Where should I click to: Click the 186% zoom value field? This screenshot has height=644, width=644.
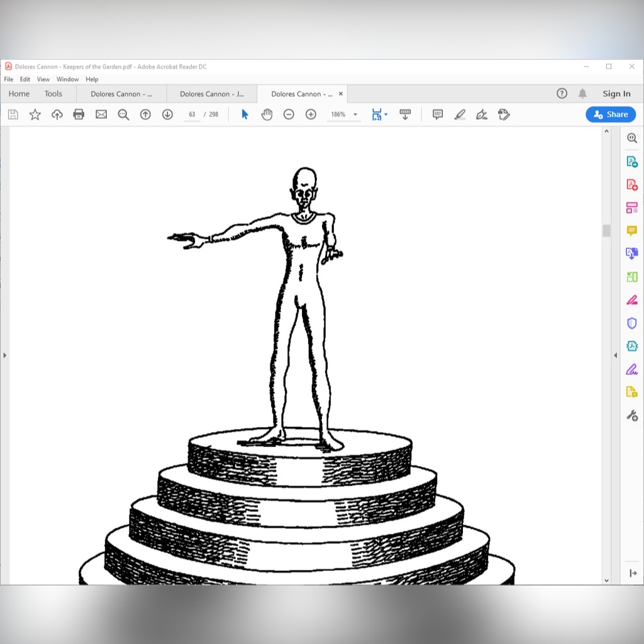point(338,114)
